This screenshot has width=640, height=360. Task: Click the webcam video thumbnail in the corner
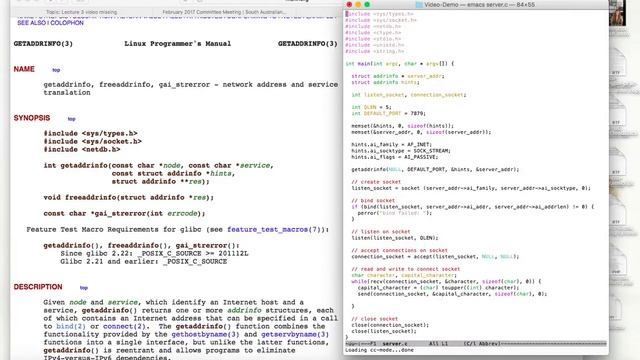(617, 13)
